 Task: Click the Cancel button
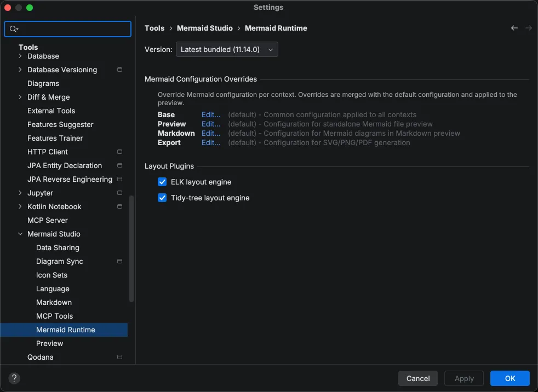pyautogui.click(x=418, y=378)
